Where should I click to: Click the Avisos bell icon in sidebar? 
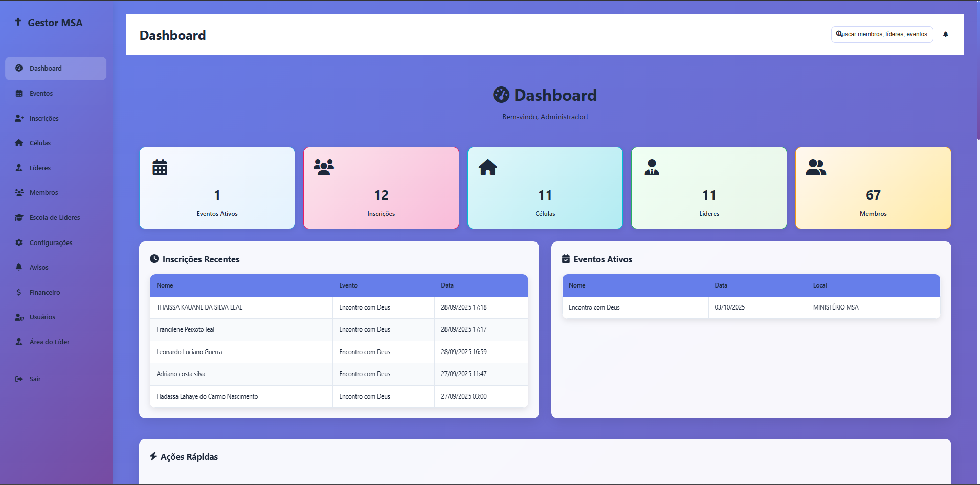(19, 267)
